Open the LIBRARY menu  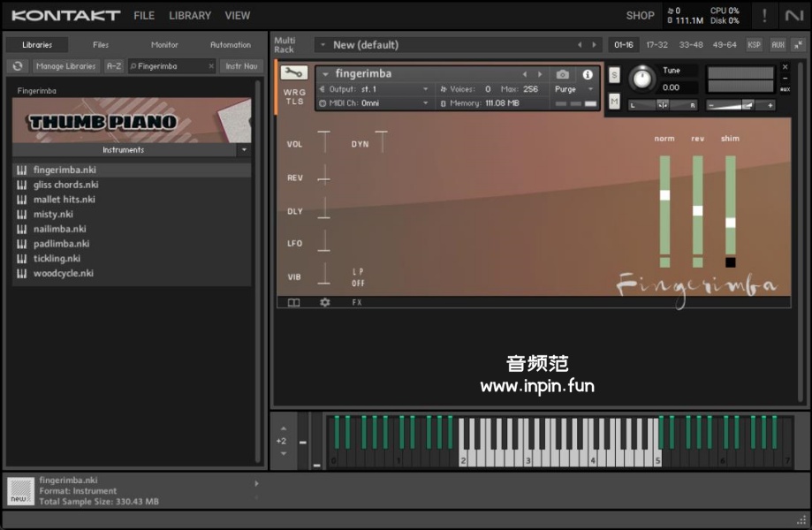pos(190,15)
